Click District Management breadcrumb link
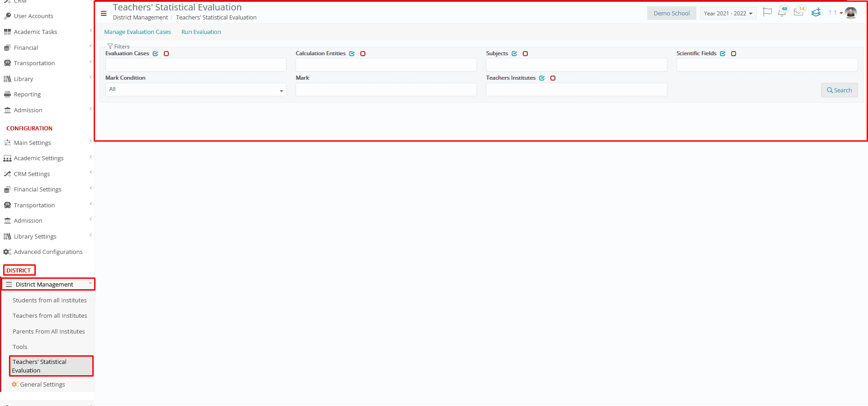 (x=140, y=17)
